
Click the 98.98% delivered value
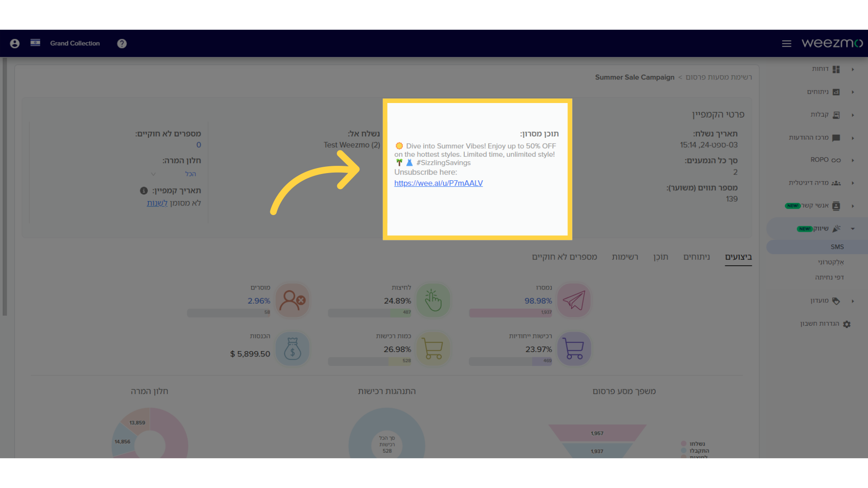point(538,301)
